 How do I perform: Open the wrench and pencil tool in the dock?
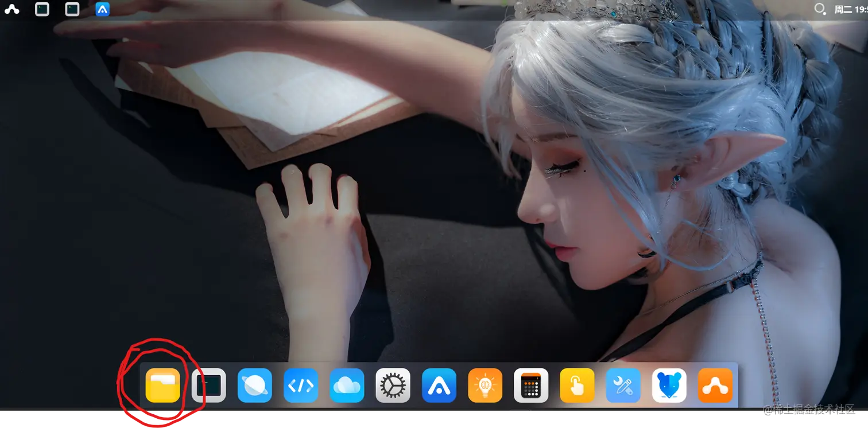coord(623,385)
